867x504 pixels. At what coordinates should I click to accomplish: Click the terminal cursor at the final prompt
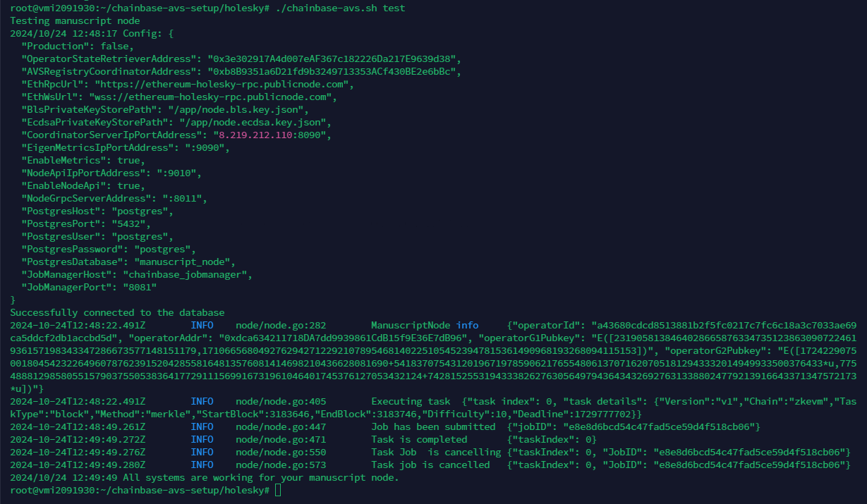tap(278, 490)
